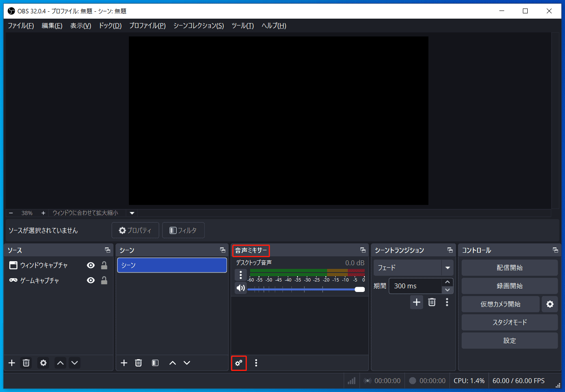This screenshot has width=565, height=392.
Task: Move scene up in シーン dock
Action: pos(173,363)
